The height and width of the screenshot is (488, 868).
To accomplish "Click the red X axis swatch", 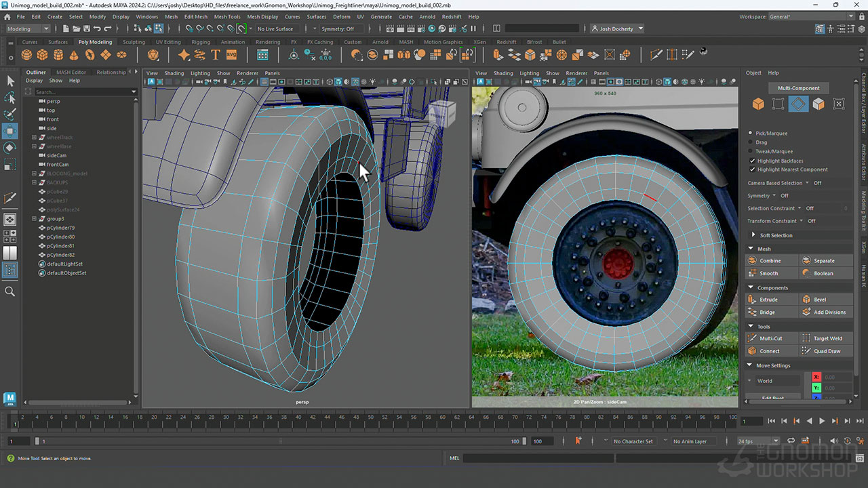I will click(x=816, y=377).
